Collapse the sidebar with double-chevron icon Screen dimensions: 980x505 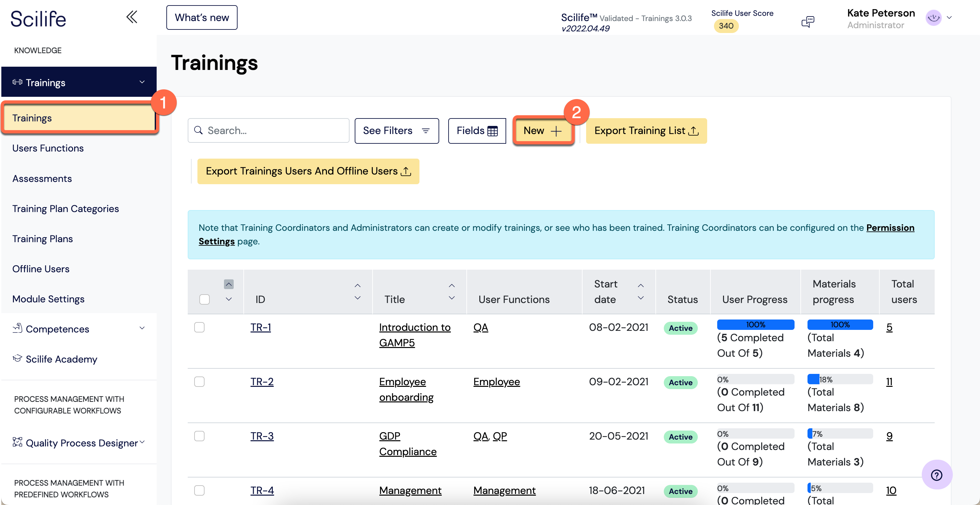click(132, 17)
